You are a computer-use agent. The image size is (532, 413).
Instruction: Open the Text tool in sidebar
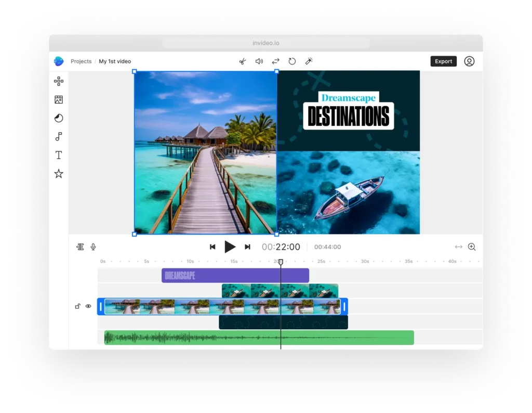59,155
